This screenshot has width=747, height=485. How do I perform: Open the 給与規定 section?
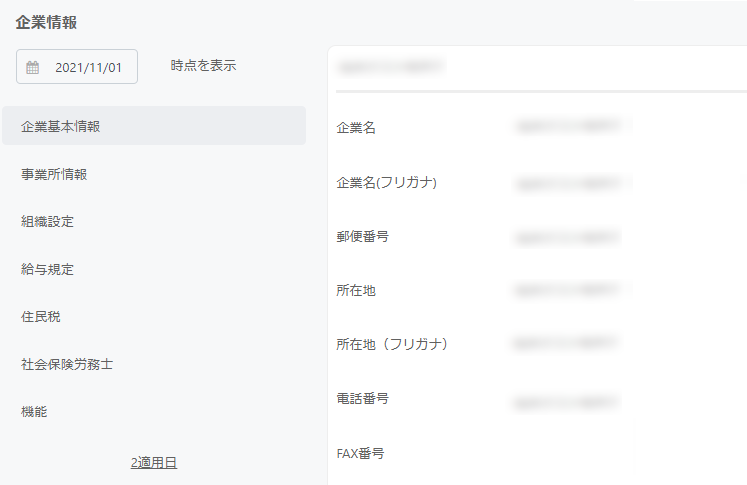tap(47, 269)
